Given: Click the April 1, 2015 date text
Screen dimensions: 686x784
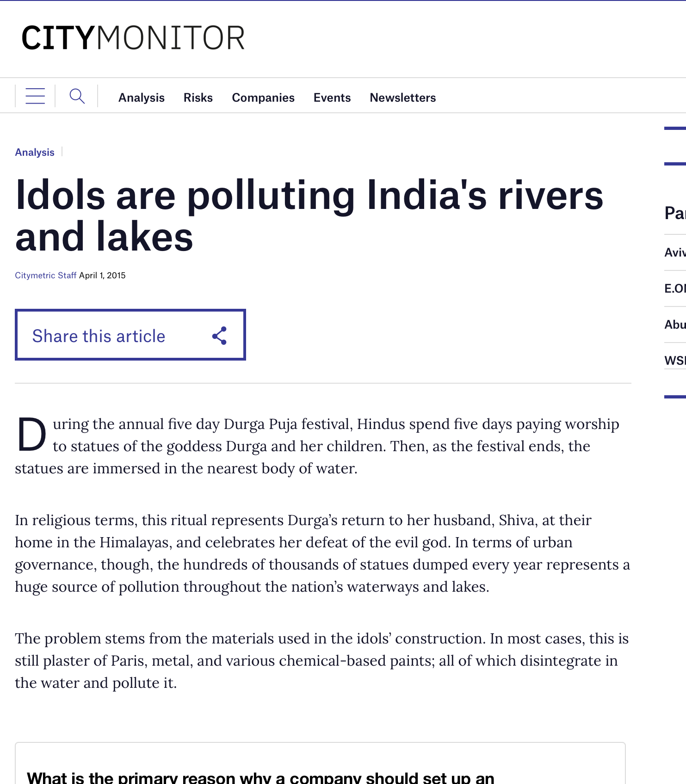Looking at the screenshot, I should point(102,276).
